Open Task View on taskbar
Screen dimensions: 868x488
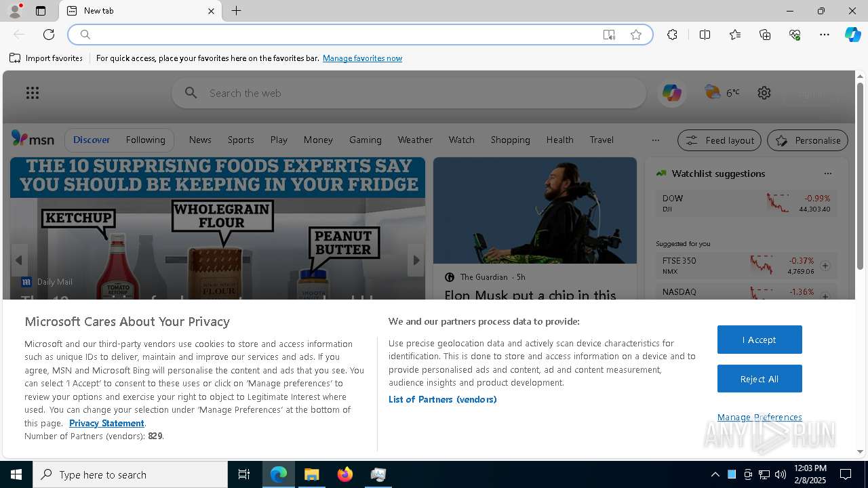tap(244, 474)
